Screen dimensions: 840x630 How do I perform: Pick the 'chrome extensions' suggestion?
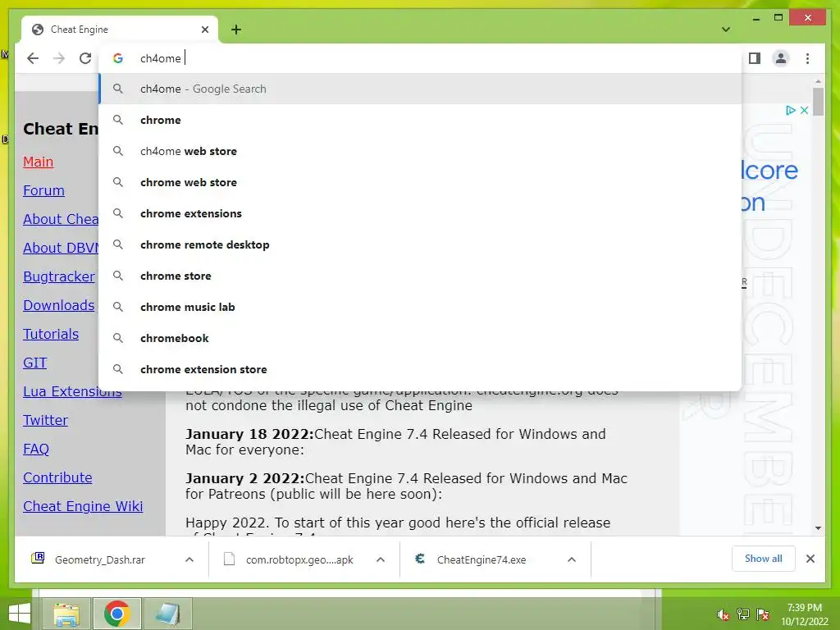[421, 213]
